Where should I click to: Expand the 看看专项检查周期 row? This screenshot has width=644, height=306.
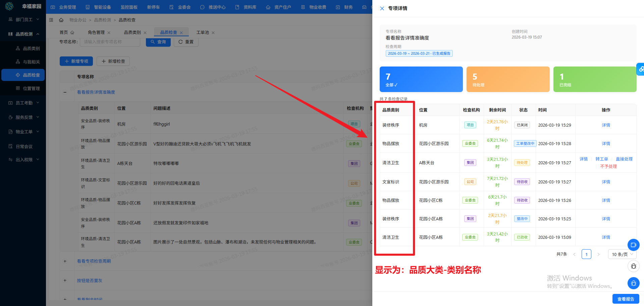click(x=65, y=261)
